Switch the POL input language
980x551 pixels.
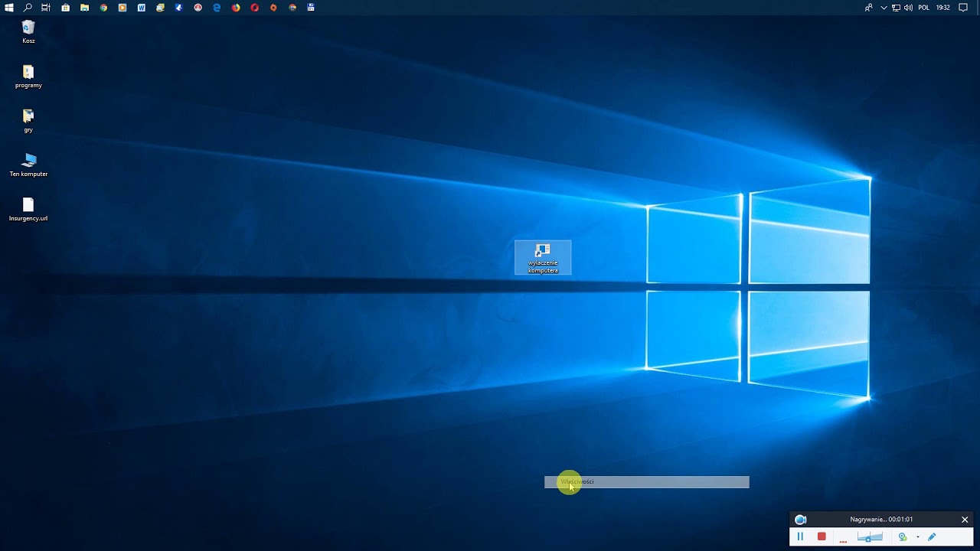[923, 8]
